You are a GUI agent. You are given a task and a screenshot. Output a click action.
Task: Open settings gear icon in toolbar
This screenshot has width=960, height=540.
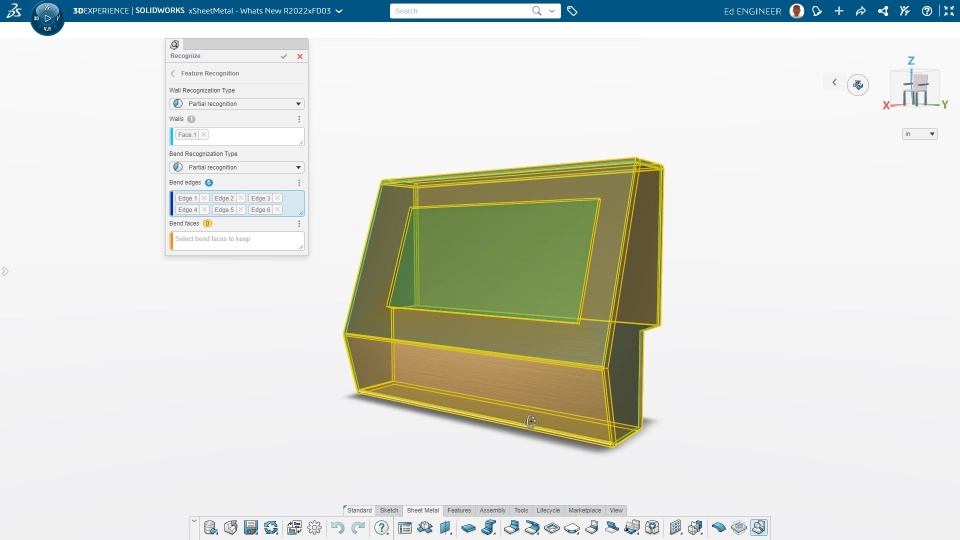tap(315, 527)
